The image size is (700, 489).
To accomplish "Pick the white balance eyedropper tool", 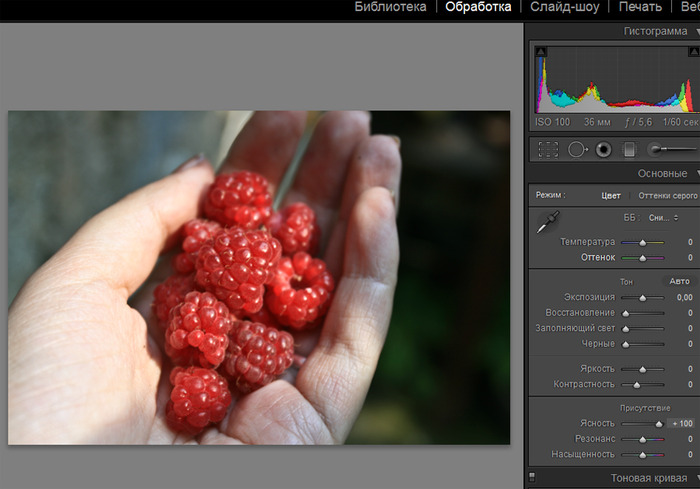I will (x=548, y=222).
